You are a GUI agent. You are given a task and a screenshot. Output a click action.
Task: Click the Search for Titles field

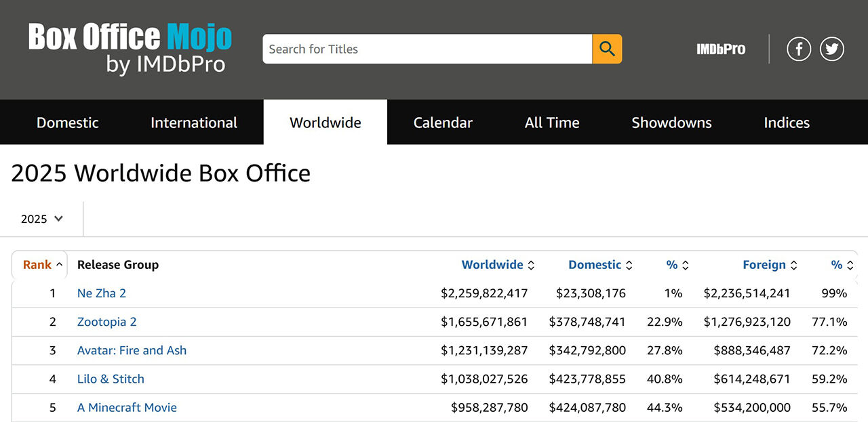point(427,49)
